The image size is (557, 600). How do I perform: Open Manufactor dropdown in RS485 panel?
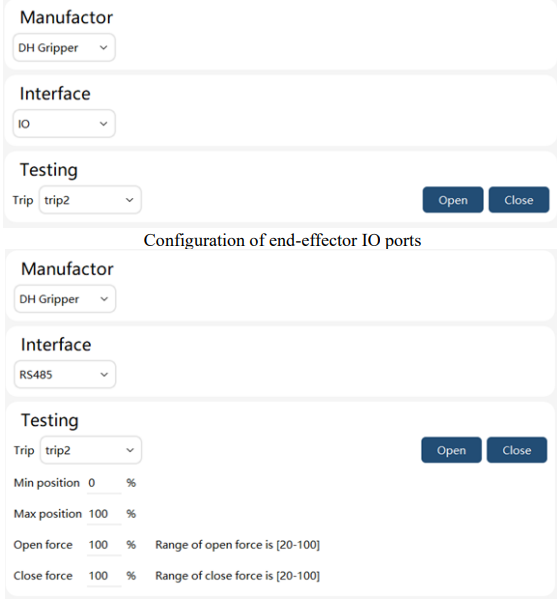65,299
